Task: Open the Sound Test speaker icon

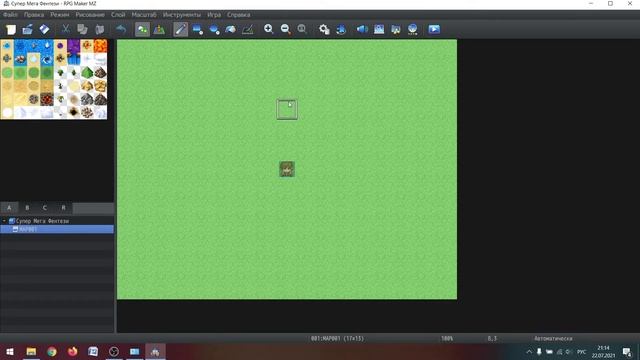Action: 362,29
